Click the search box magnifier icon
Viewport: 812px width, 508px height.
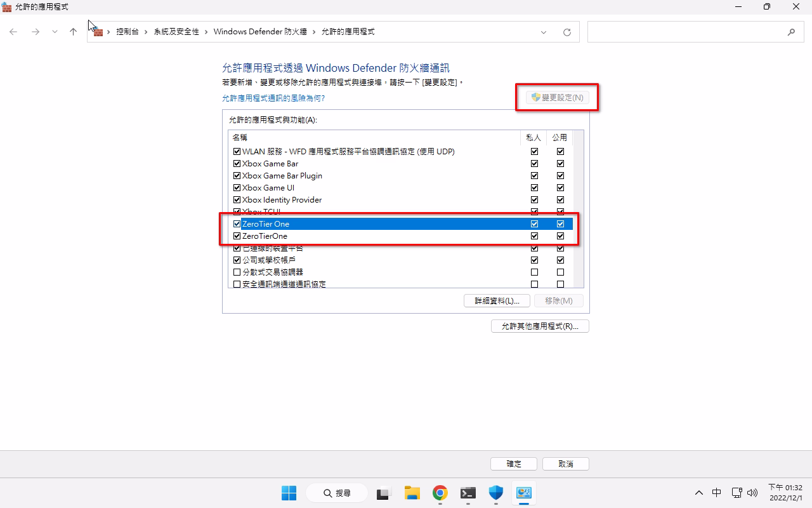791,32
